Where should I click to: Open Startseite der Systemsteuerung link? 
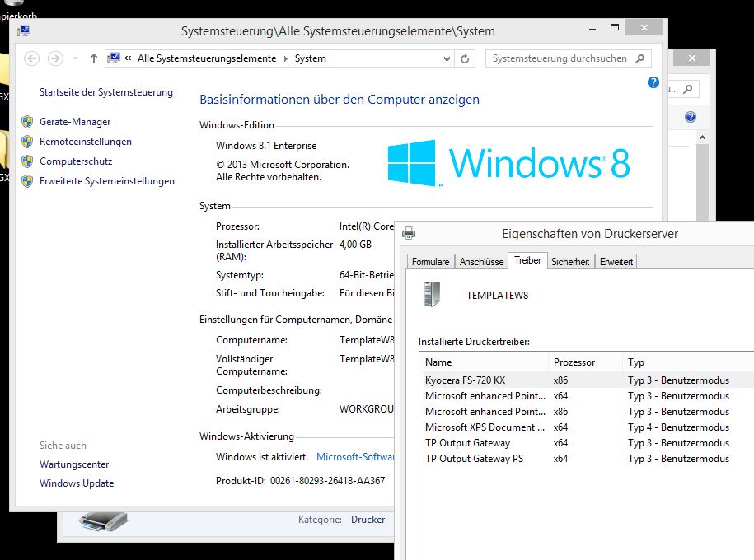(106, 91)
